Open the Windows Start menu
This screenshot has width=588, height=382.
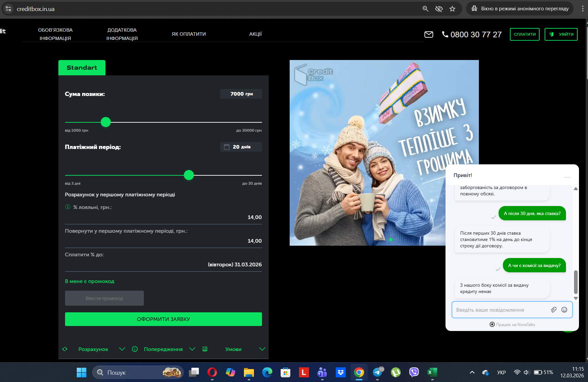coord(81,372)
